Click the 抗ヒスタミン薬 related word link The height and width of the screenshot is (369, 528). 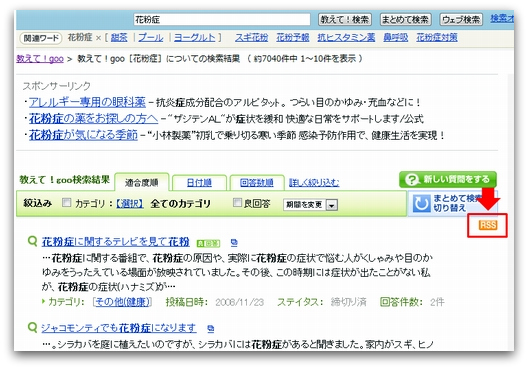(346, 37)
